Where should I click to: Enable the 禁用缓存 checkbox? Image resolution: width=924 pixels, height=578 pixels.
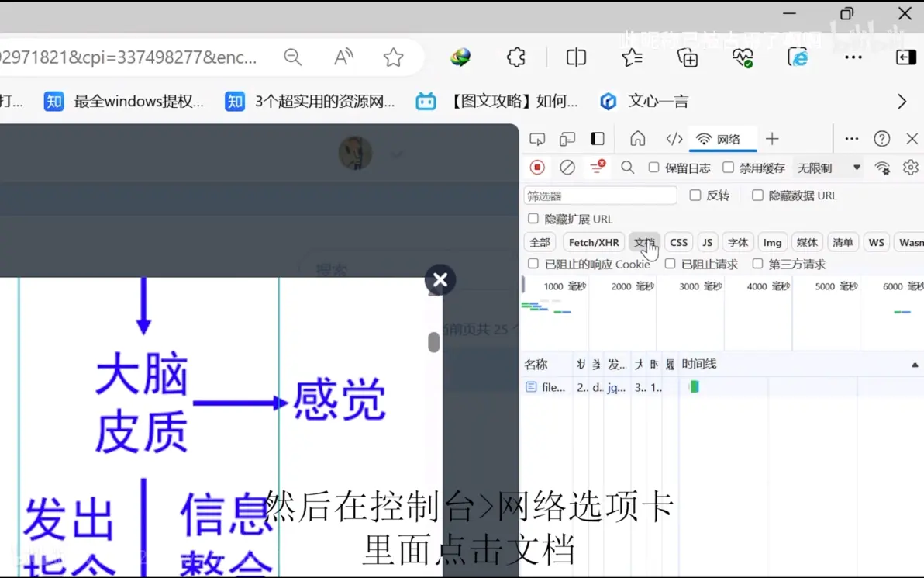pos(729,168)
